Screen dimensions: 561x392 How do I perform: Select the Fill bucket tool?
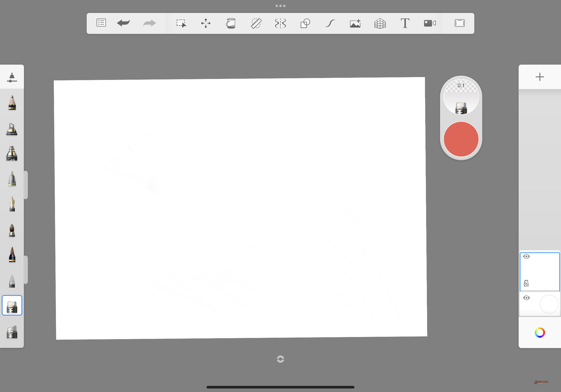pos(231,23)
